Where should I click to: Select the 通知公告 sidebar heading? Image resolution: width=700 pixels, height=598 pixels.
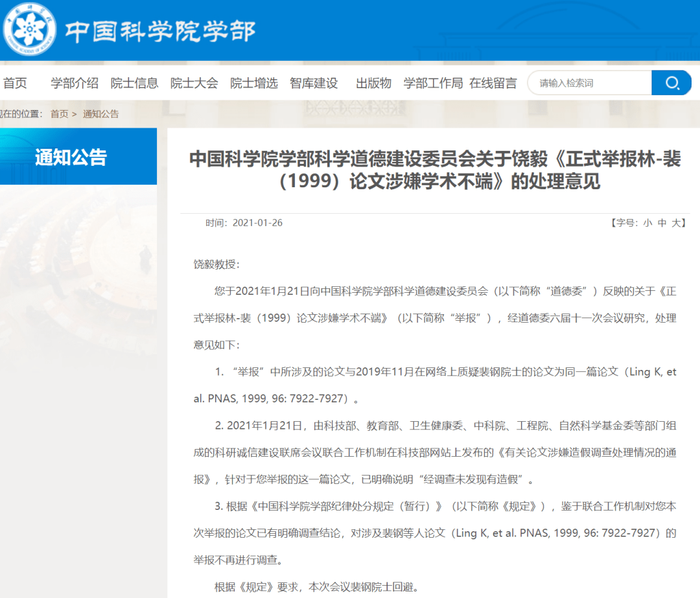coord(71,157)
